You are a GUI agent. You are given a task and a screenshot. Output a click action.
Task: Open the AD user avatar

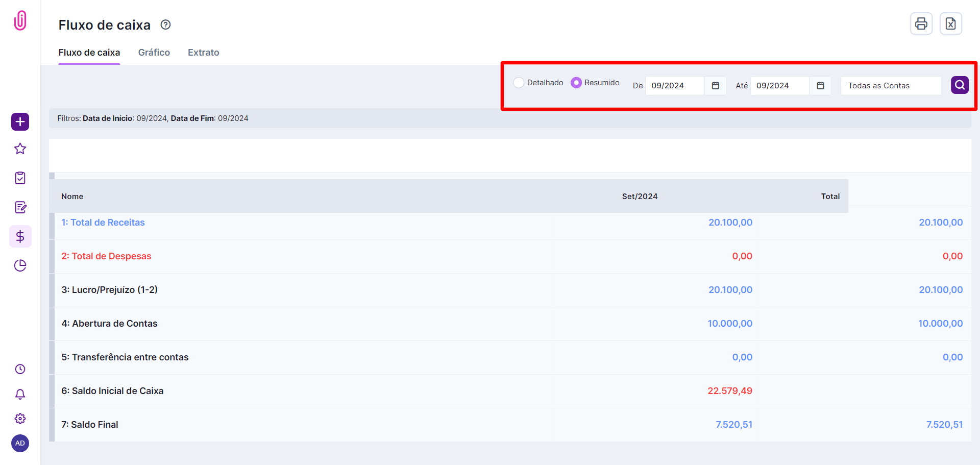point(20,443)
